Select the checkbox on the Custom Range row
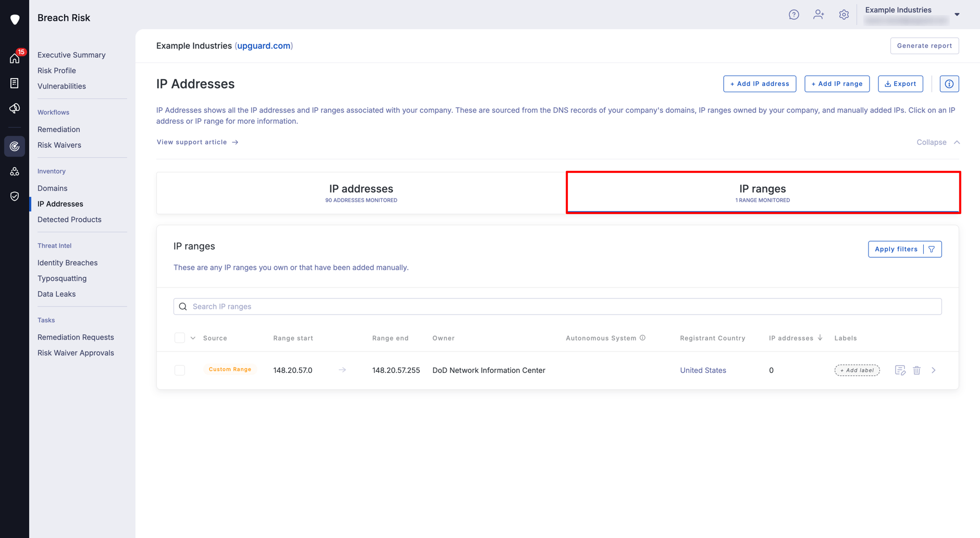Viewport: 980px width, 538px height. click(x=180, y=370)
